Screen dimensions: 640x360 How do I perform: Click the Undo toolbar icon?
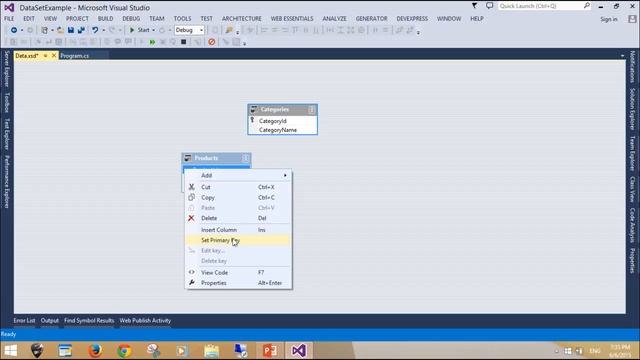point(95,30)
